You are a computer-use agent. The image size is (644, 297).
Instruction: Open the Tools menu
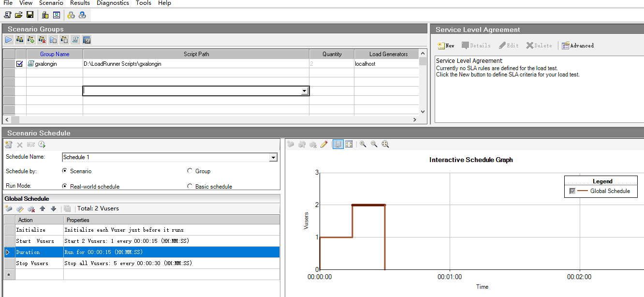click(144, 3)
